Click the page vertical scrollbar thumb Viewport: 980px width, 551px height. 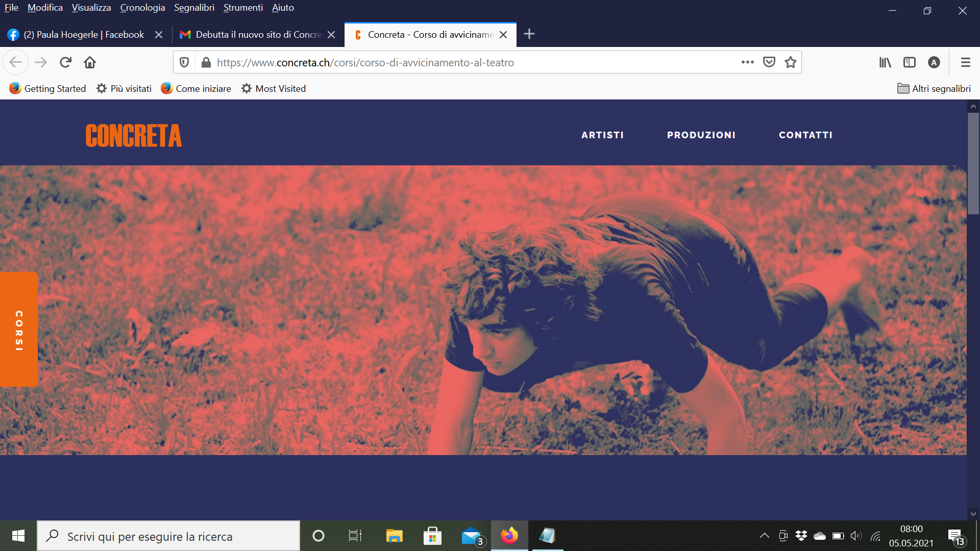pyautogui.click(x=973, y=163)
